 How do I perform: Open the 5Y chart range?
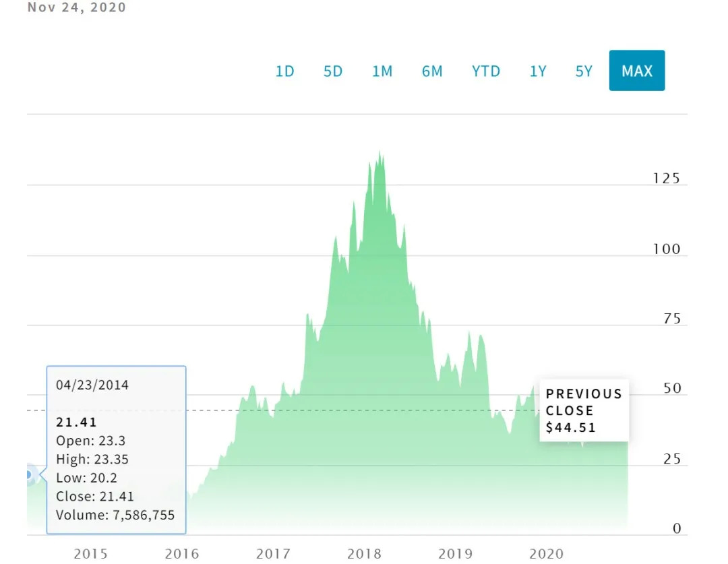pos(584,71)
